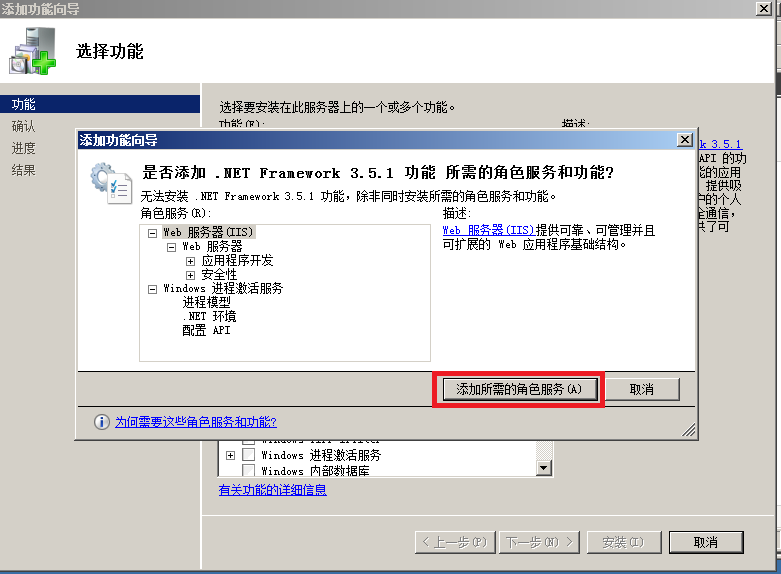Select Windows 进程激活服务 in dialog tree
Viewport: 781px width, 574px height.
pyautogui.click(x=223, y=288)
